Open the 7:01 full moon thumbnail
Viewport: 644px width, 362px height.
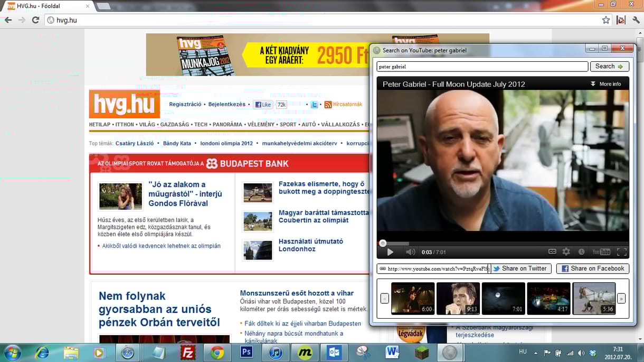point(504,298)
